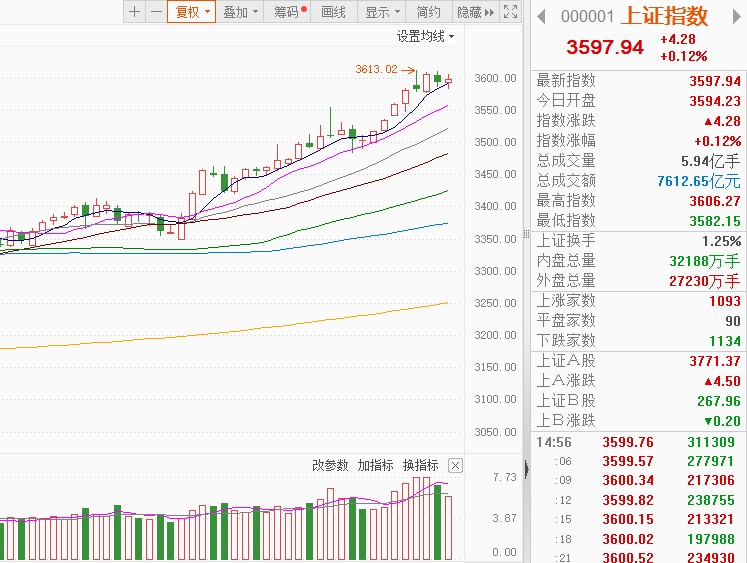Screen dimensions: 747x563
Task: Click 最低指数 value 3582.15
Action: click(715, 221)
